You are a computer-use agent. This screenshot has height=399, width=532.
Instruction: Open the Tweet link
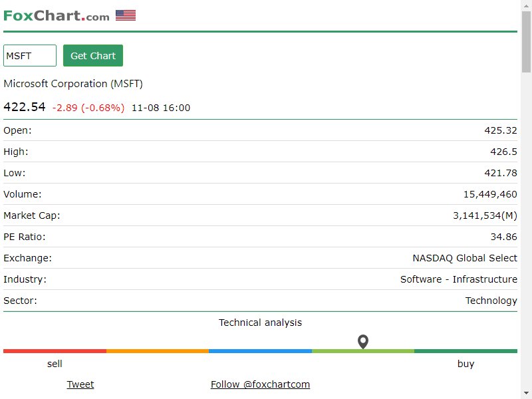tap(80, 384)
